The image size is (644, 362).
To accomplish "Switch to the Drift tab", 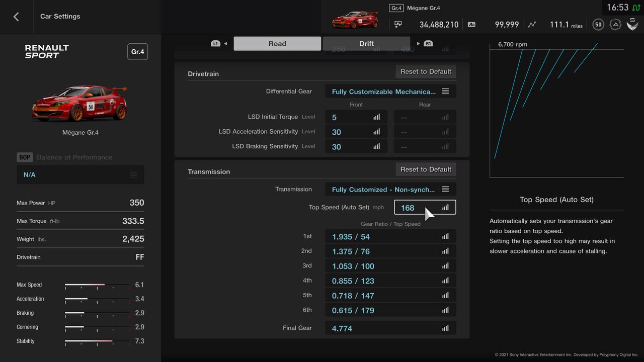I will click(x=366, y=44).
